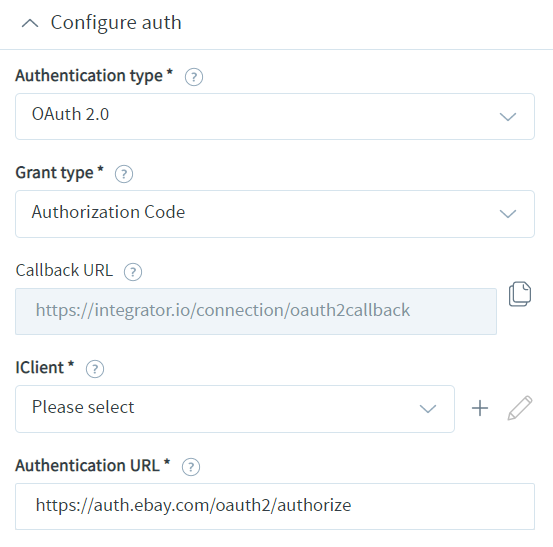Image resolution: width=553 pixels, height=547 pixels.
Task: Edit the IClient with pencil icon
Action: pos(520,408)
